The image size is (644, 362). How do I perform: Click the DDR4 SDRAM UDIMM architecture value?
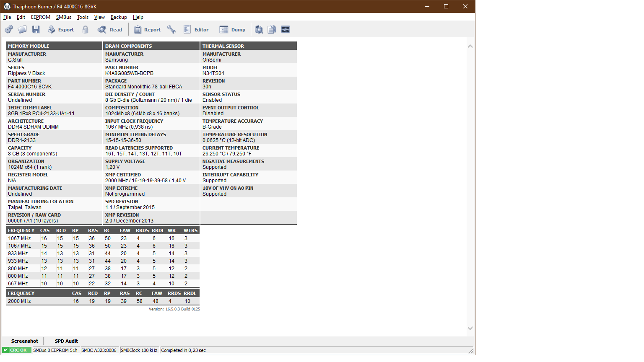(33, 127)
